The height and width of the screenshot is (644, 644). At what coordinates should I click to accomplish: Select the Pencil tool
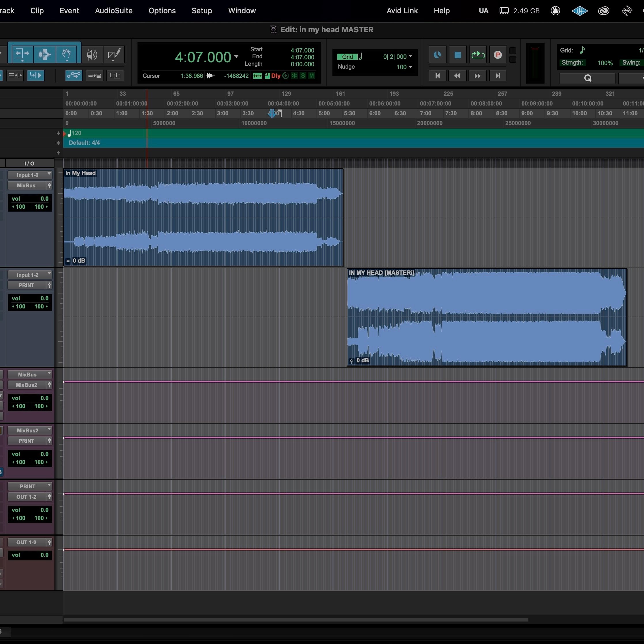(114, 54)
